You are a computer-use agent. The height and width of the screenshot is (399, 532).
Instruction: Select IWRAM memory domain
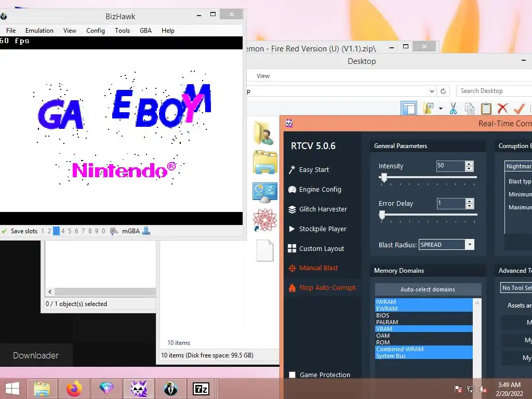tap(423, 302)
